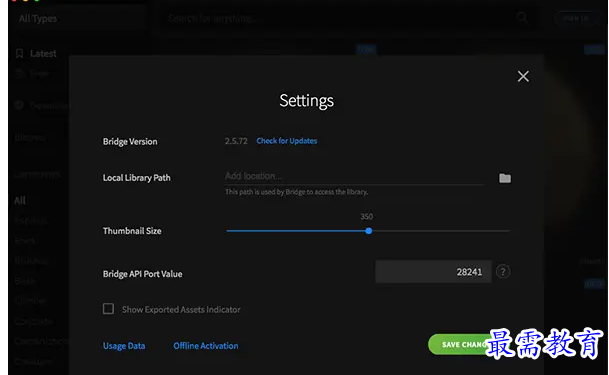Image resolution: width=609 pixels, height=375 pixels.
Task: Click the Bridge API Port Value field
Action: coord(433,272)
